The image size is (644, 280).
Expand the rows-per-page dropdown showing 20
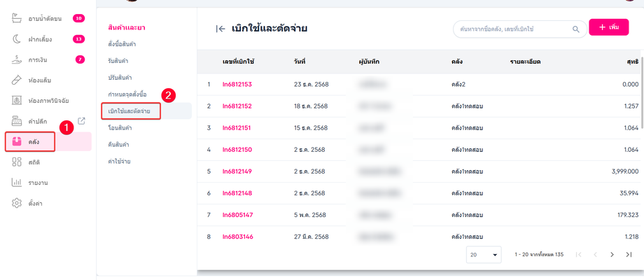(484, 255)
